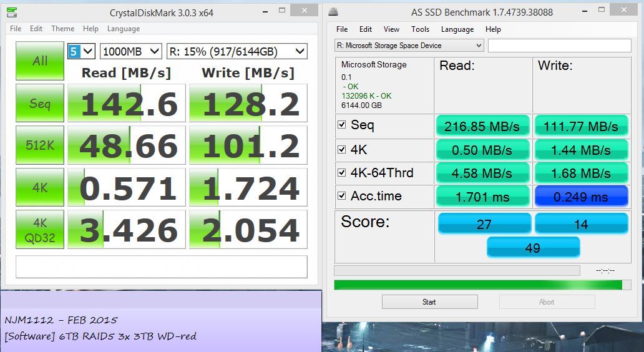Toggle the 4K-64Thrd checkbox
This screenshot has height=352, width=644.
(342, 172)
